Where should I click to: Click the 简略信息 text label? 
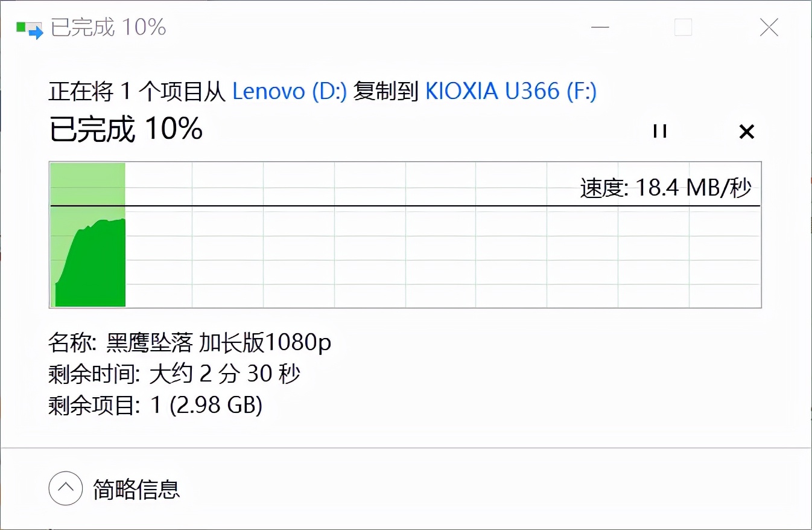[135, 490]
